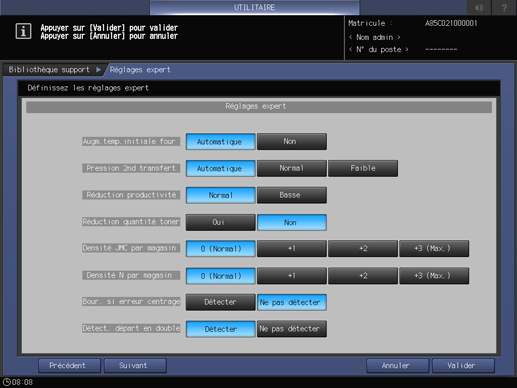Image resolution: width=517 pixels, height=388 pixels.
Task: Set Réduction productivité to Basse
Action: coord(292,195)
